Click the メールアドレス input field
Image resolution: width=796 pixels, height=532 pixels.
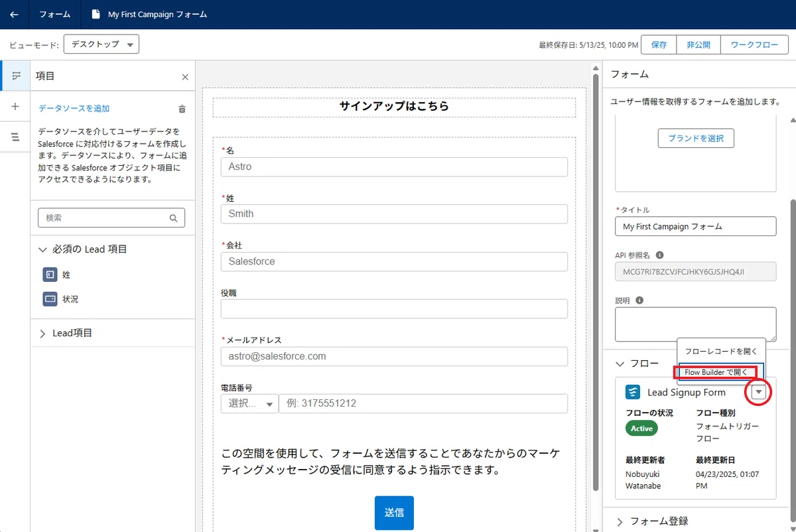[x=394, y=356]
